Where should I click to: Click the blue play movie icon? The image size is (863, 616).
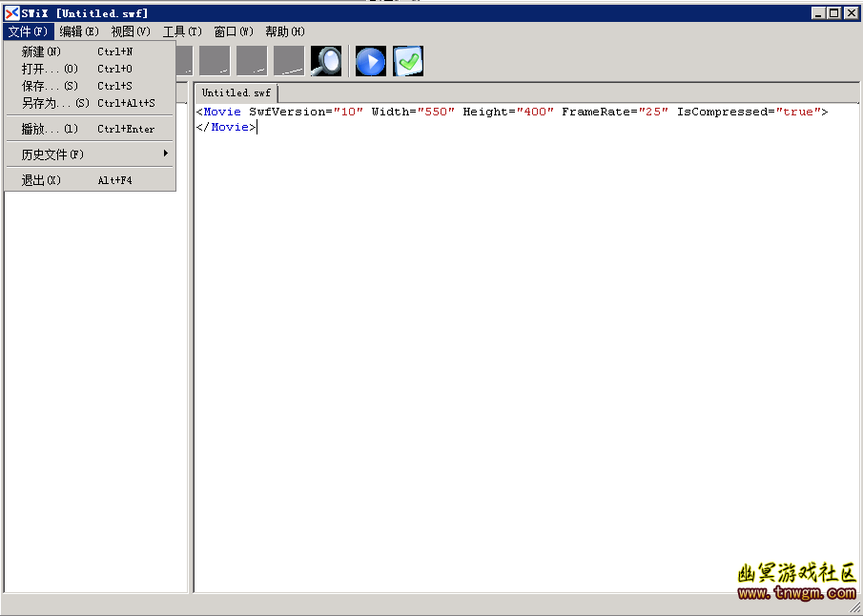tap(371, 61)
